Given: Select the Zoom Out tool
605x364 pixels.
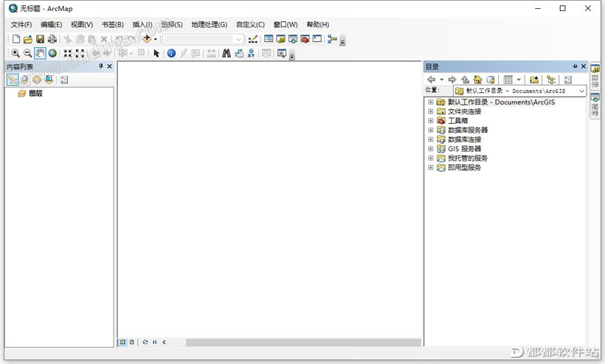Looking at the screenshot, I should 27,53.
